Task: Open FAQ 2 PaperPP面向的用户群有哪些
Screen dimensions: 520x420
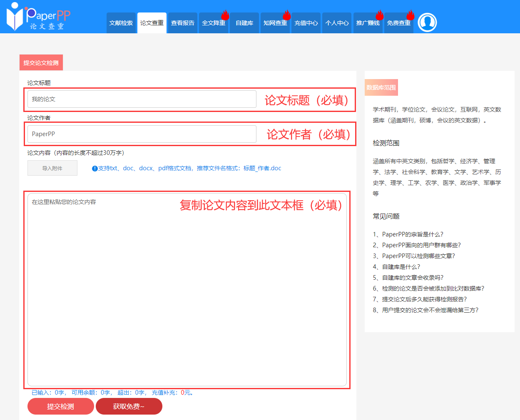Action: [417, 245]
